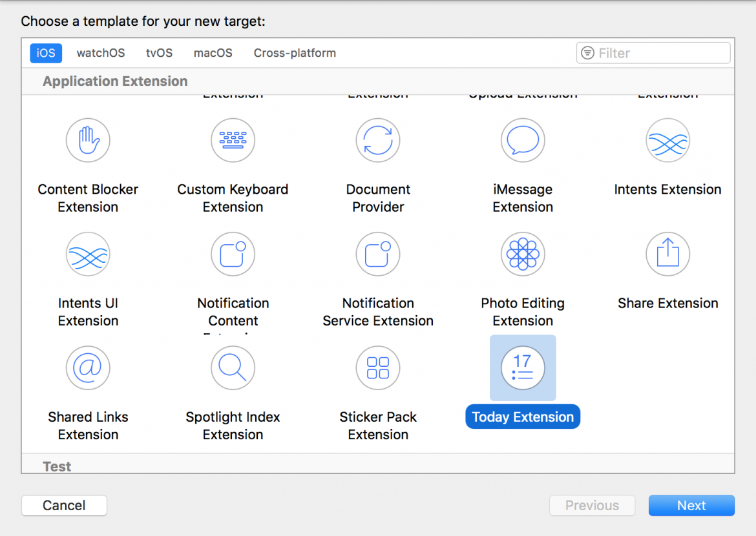756x536 pixels.
Task: Click the "Application Extension" section header
Action: point(115,81)
